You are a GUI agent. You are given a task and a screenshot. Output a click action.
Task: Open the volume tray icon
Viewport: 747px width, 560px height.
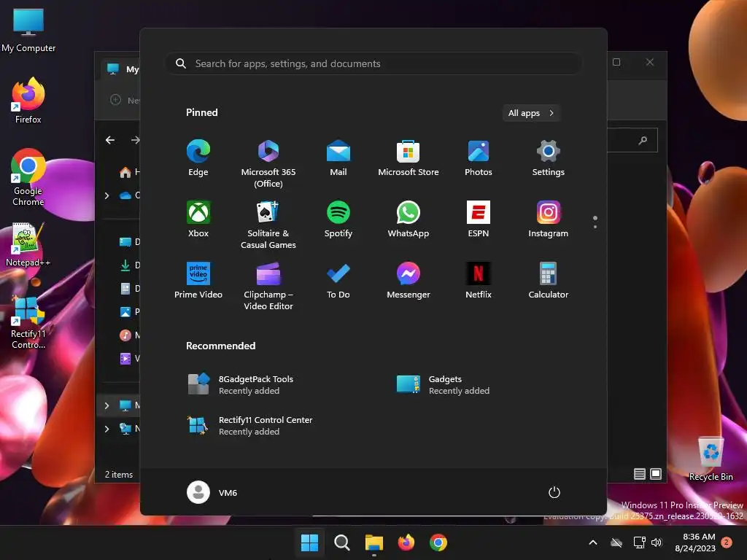click(x=657, y=542)
